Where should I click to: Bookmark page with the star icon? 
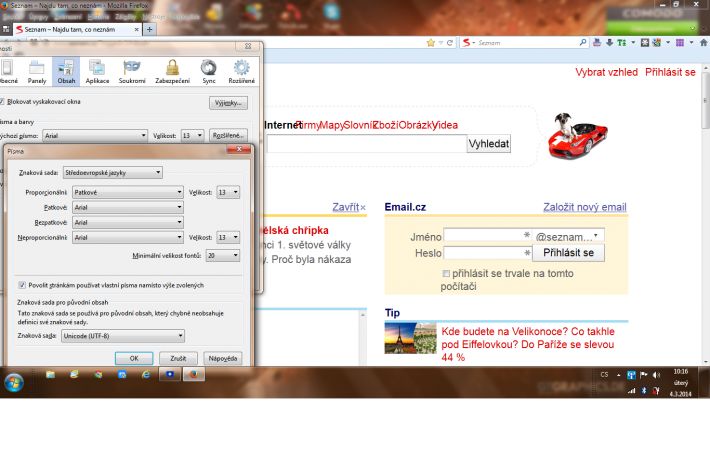(431, 43)
